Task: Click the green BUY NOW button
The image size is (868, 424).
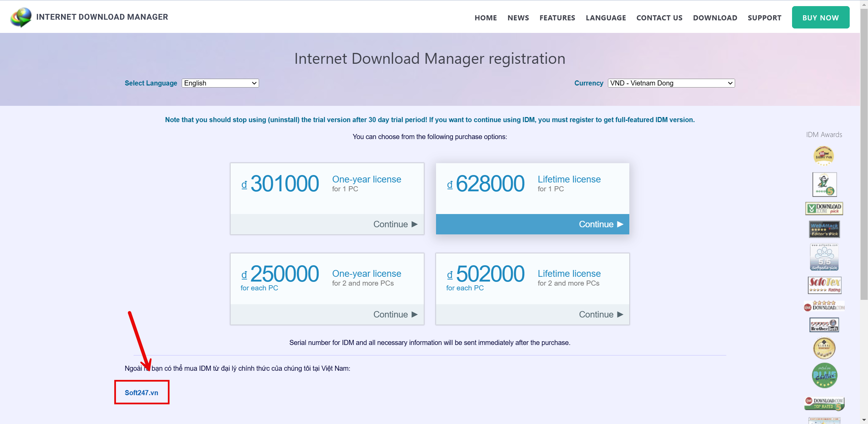Action: pos(821,17)
